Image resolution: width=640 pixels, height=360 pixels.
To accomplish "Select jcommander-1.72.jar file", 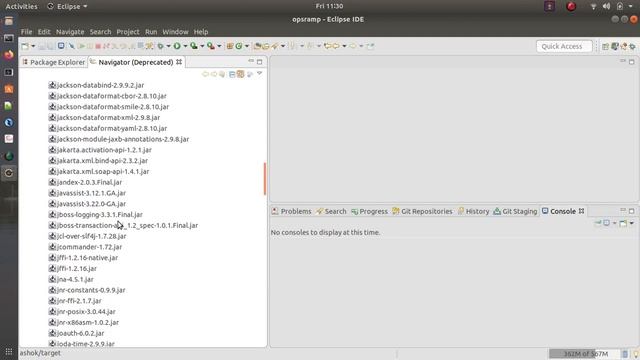I will point(85,247).
